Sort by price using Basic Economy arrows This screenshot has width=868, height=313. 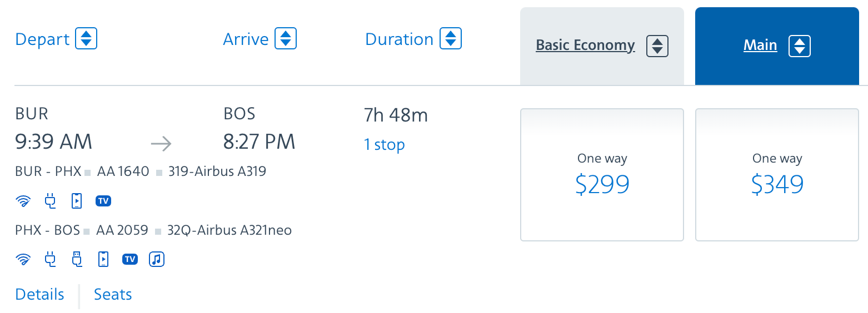click(x=657, y=46)
